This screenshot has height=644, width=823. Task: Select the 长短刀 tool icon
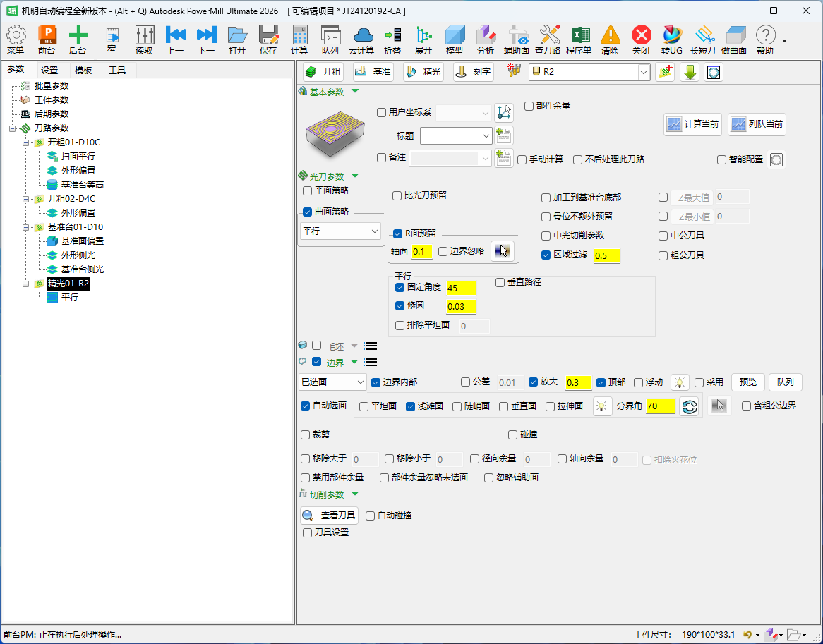[x=703, y=36]
